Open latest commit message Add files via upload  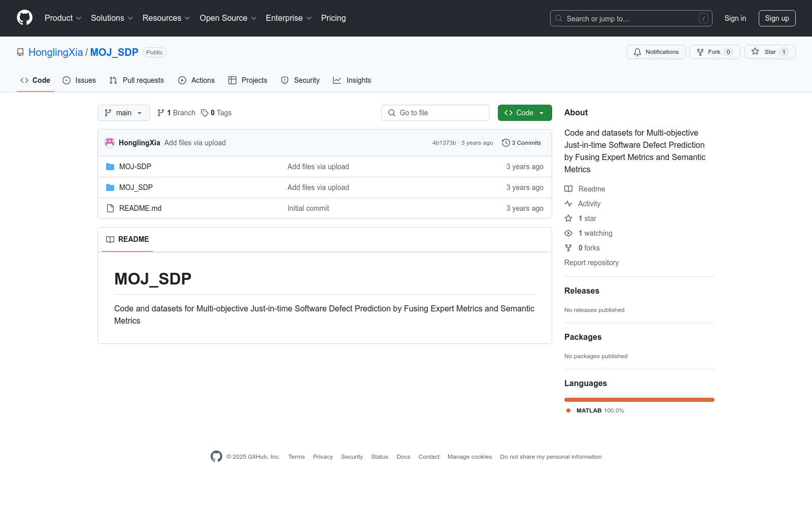click(195, 143)
